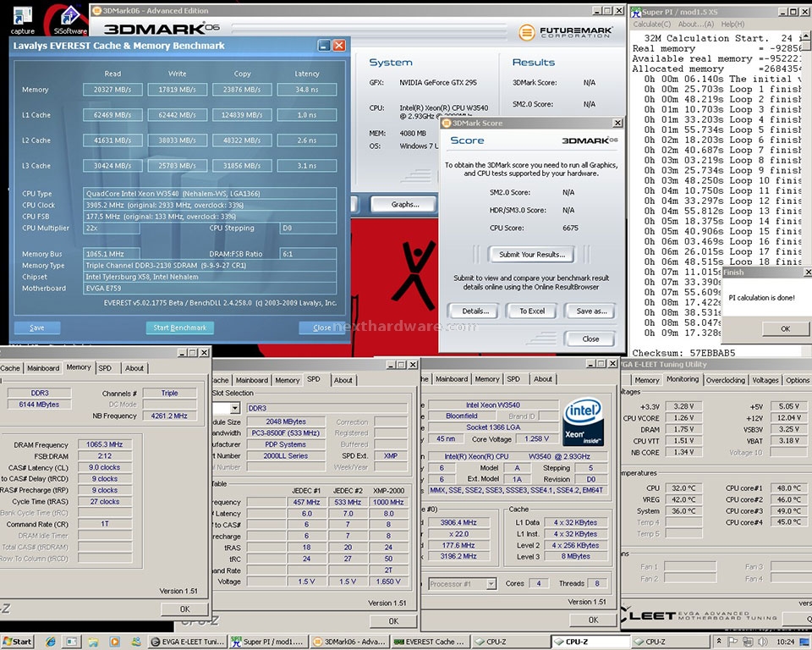Click OK in the CPU-Z processor window
This screenshot has width=812, height=650.
click(x=594, y=620)
